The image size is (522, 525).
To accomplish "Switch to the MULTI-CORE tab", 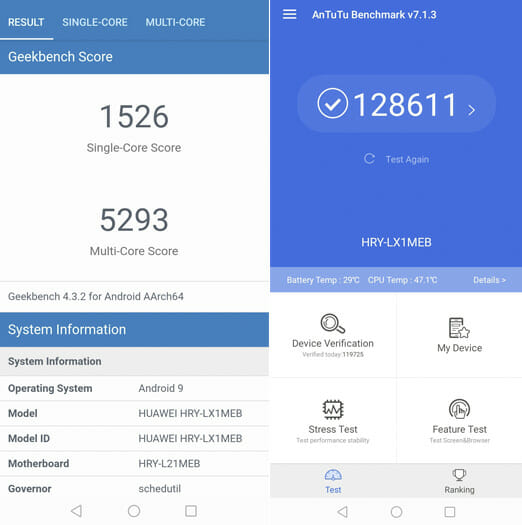I will pyautogui.click(x=175, y=22).
